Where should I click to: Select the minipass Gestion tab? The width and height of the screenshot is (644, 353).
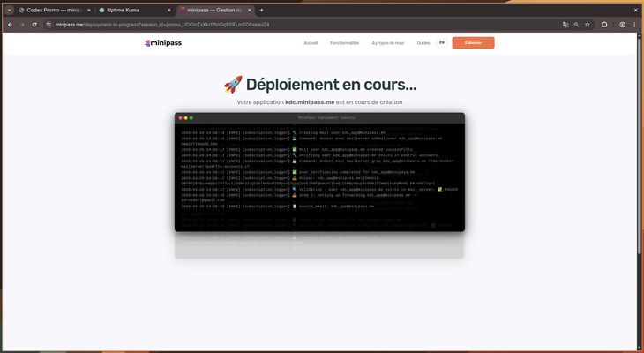(x=215, y=11)
